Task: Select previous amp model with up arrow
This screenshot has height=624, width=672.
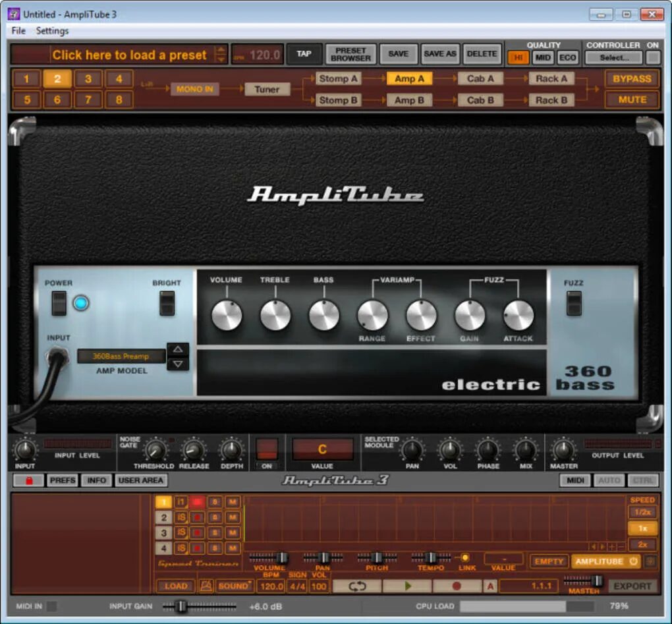Action: point(178,349)
